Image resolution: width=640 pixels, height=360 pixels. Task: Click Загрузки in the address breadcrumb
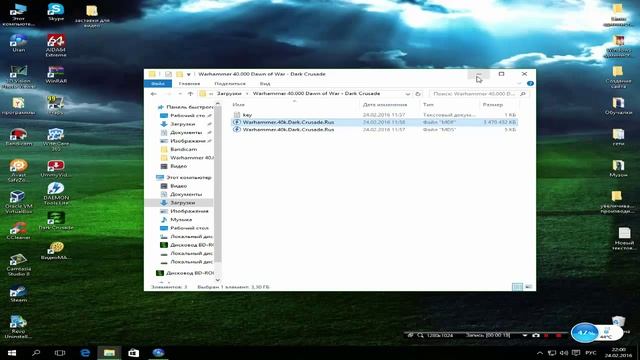(229, 94)
